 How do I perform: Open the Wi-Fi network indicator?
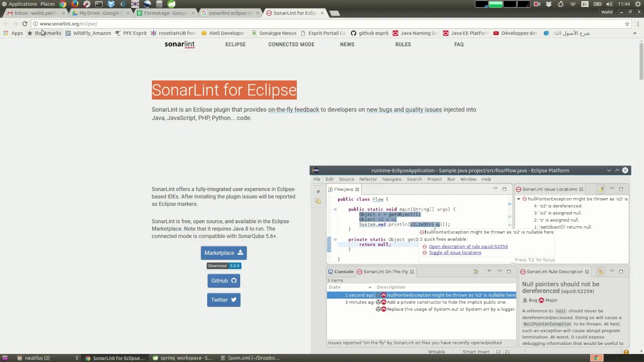[573, 4]
